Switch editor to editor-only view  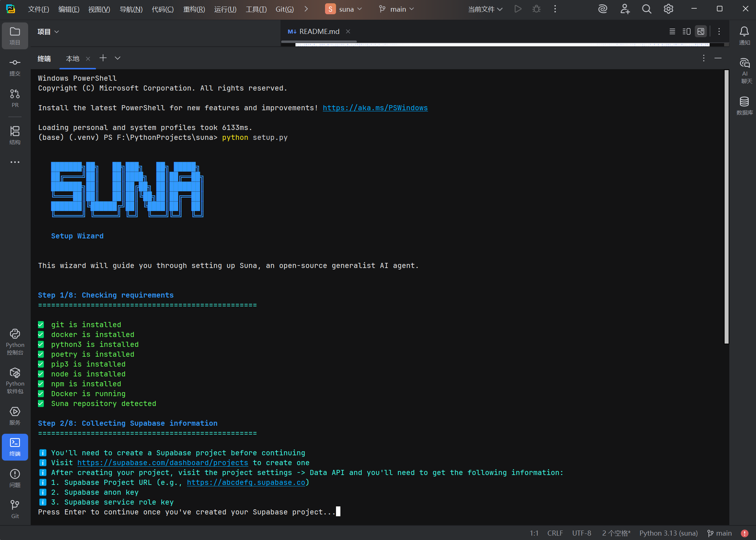[x=672, y=31]
